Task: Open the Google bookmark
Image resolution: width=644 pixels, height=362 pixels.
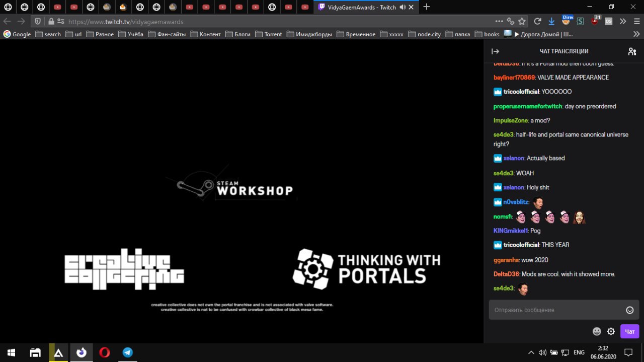Action: [x=17, y=34]
